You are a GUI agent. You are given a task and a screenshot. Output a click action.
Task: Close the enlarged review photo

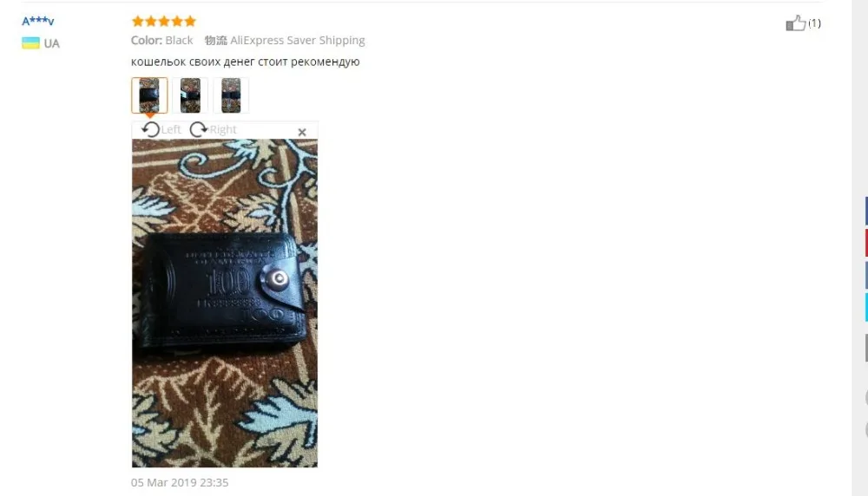pos(302,132)
